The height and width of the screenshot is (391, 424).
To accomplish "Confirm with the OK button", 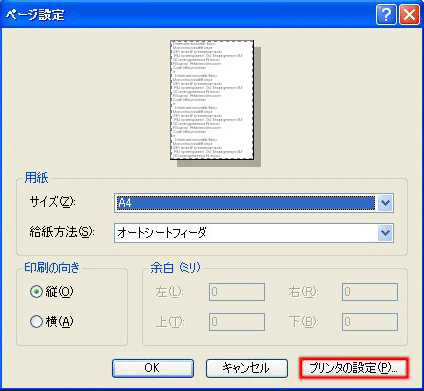I will coord(153,368).
